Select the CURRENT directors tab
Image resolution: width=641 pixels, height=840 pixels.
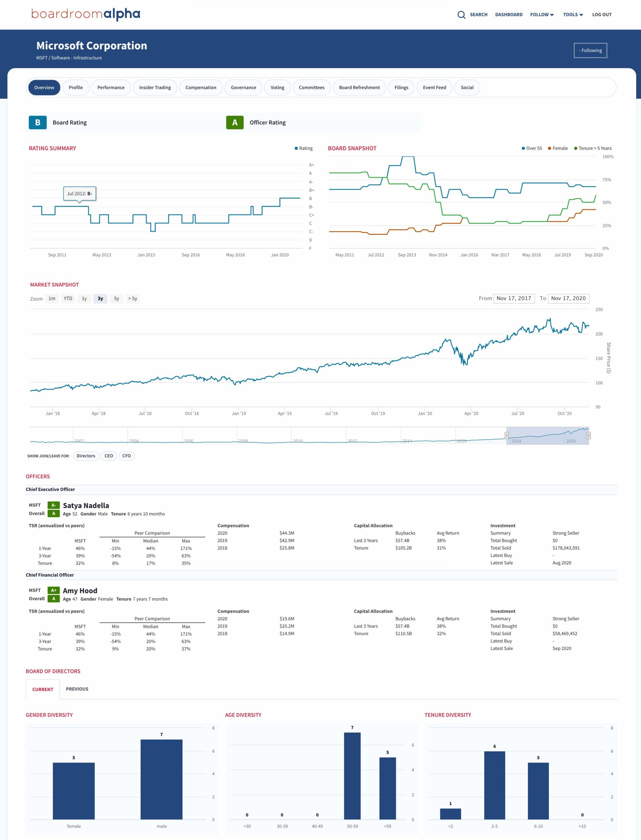(x=43, y=689)
